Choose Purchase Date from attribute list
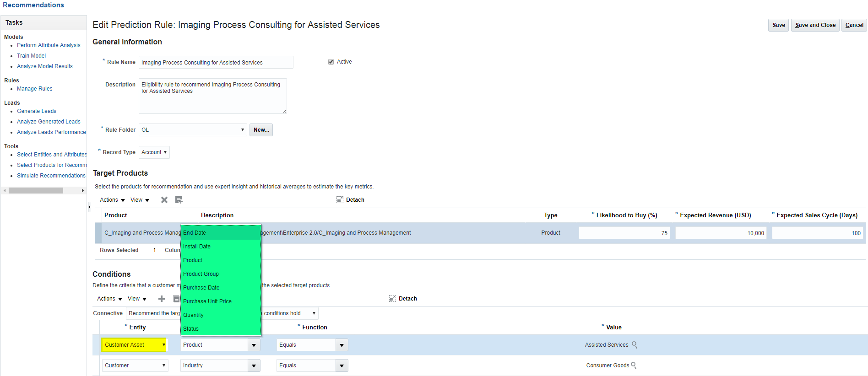The width and height of the screenshot is (868, 376). point(221,288)
